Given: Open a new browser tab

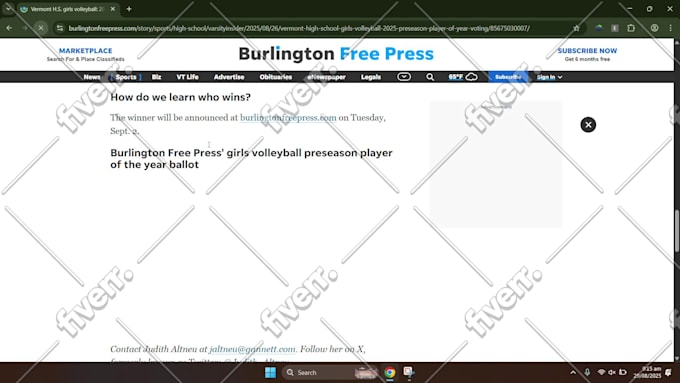Looking at the screenshot, I should (129, 9).
